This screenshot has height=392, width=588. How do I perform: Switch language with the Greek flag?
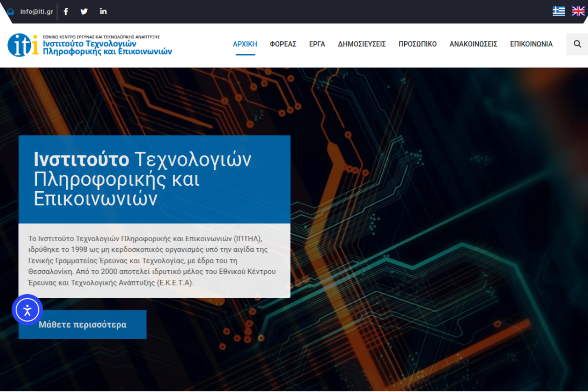click(559, 11)
